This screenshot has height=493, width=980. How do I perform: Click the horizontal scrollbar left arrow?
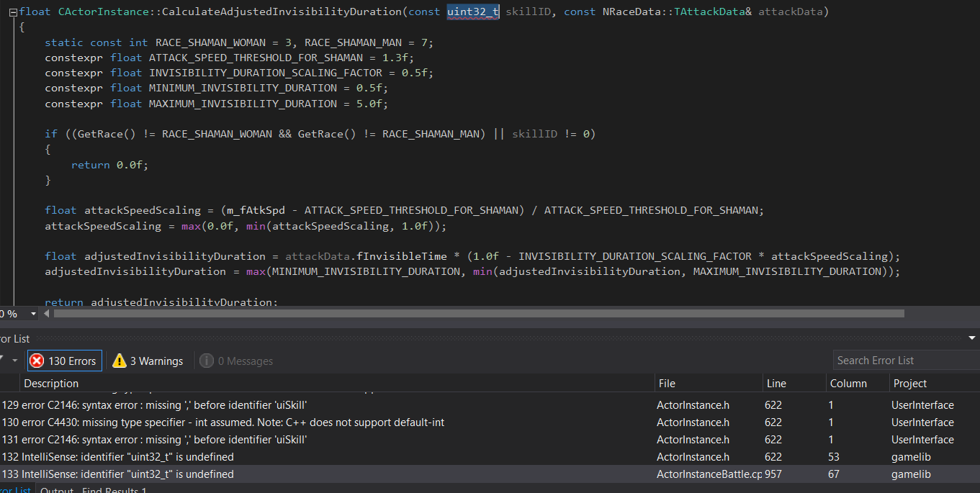pyautogui.click(x=48, y=313)
